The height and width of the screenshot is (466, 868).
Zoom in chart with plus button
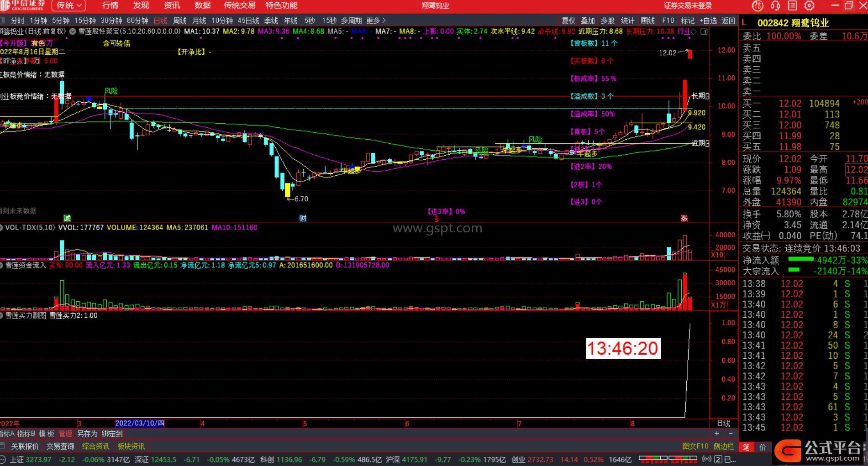tap(717, 434)
